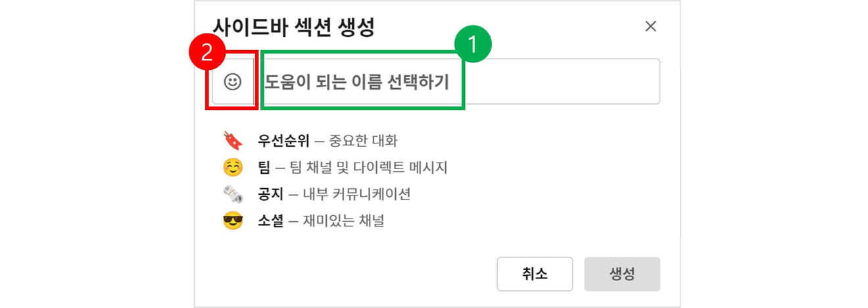Click the 내부 커뮤니케이션 description text
Image resolution: width=868 pixels, height=308 pixels.
coord(356,194)
